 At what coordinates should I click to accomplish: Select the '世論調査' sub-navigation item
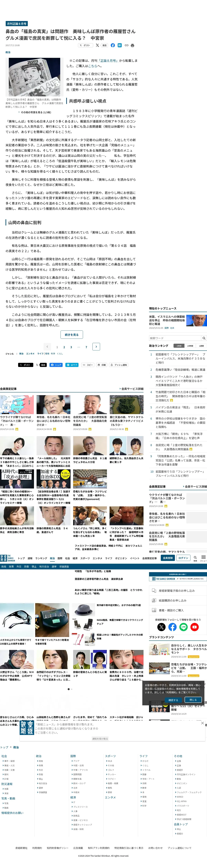64,567
